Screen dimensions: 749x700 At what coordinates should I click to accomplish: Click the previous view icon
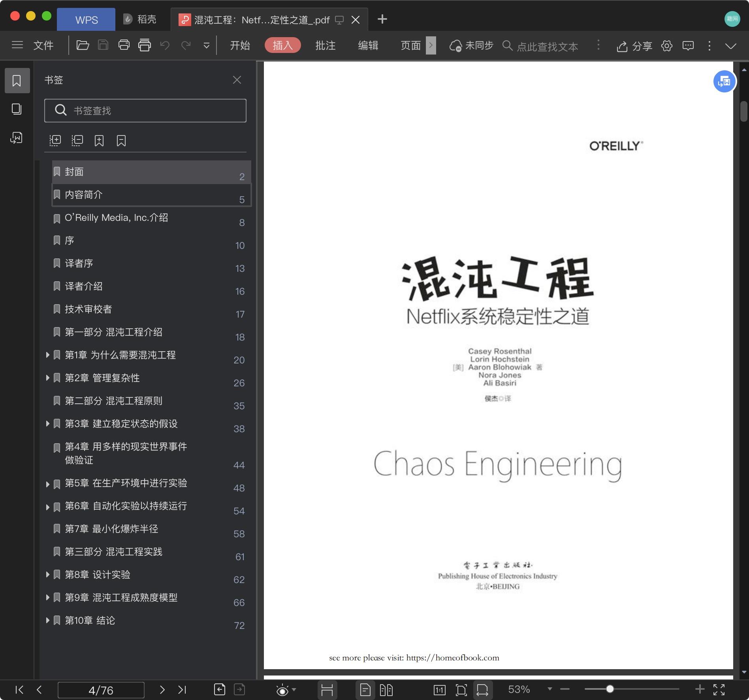tap(220, 689)
